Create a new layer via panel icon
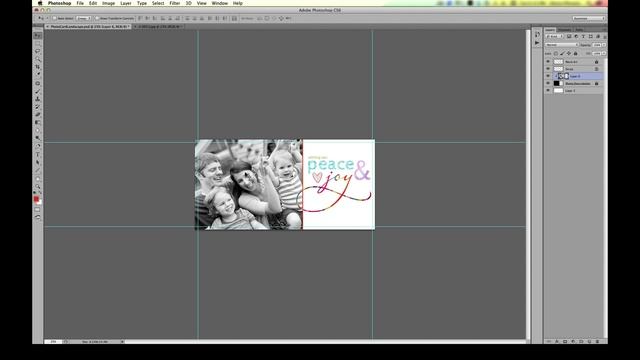Image resolution: width=640 pixels, height=360 pixels. click(x=589, y=341)
